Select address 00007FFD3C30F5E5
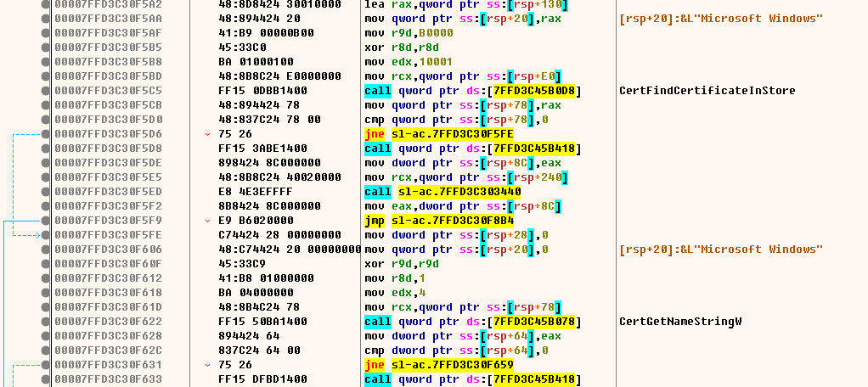868x387 pixels. 108,177
